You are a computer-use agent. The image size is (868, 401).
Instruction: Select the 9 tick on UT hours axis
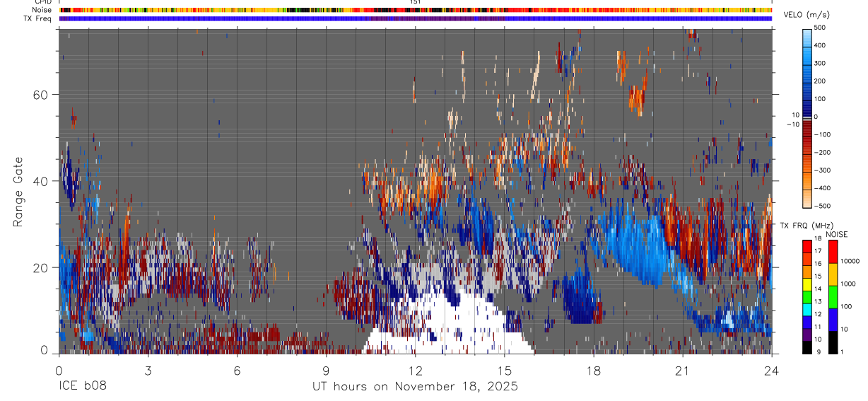(327, 370)
